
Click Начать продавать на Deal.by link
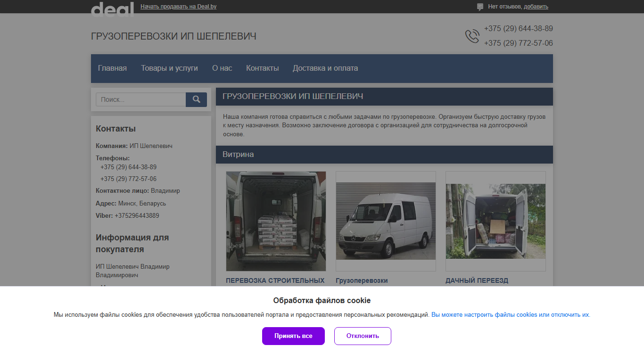point(179,7)
